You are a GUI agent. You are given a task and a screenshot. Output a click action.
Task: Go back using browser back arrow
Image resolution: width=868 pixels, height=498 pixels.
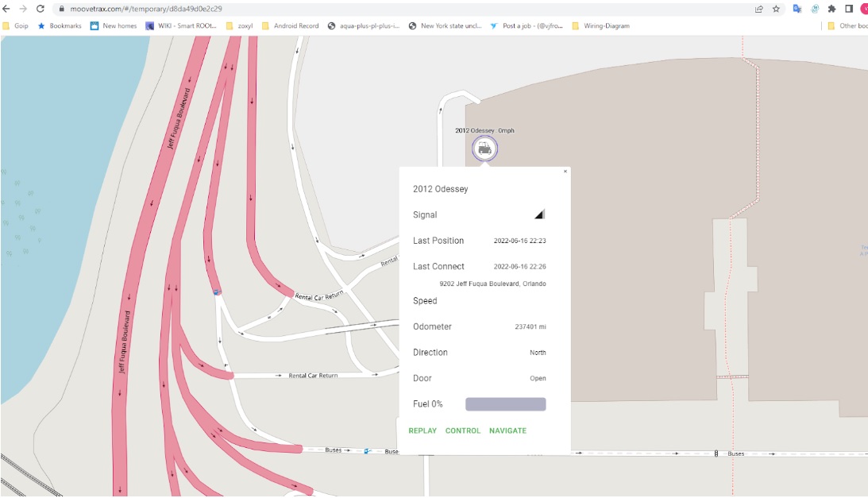(6, 9)
